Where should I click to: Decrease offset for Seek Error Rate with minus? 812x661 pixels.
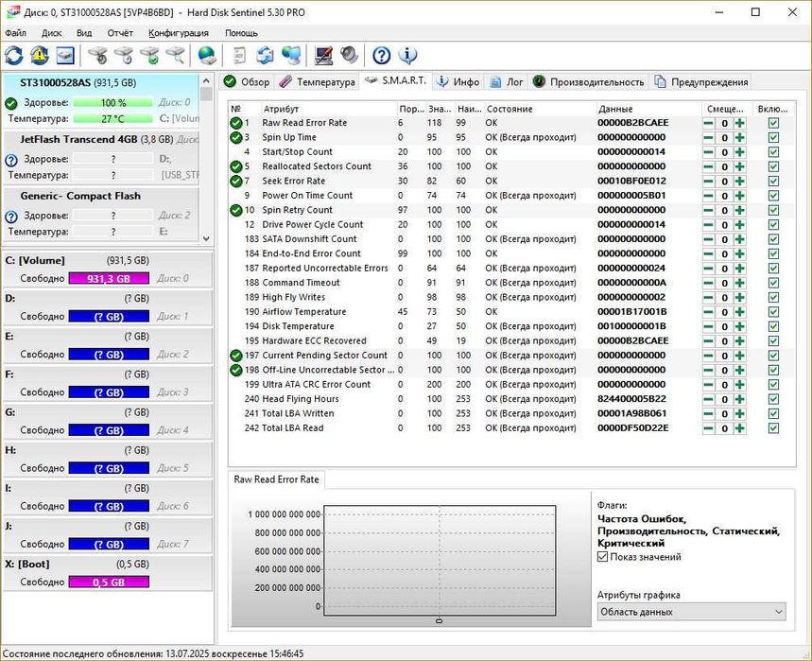(709, 181)
